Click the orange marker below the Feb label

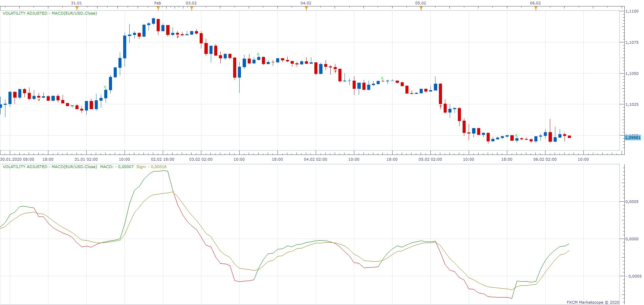158,8
